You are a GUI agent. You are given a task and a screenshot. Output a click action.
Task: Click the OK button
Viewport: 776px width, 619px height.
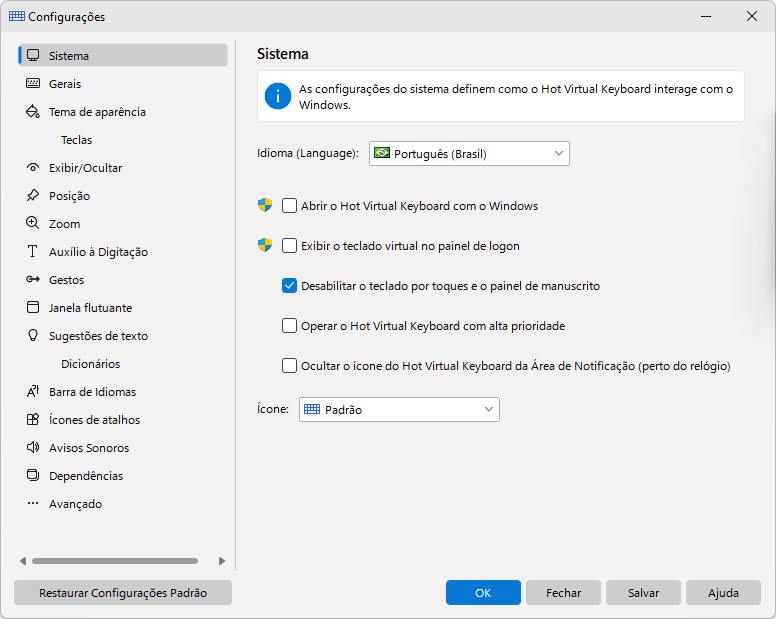pos(483,592)
